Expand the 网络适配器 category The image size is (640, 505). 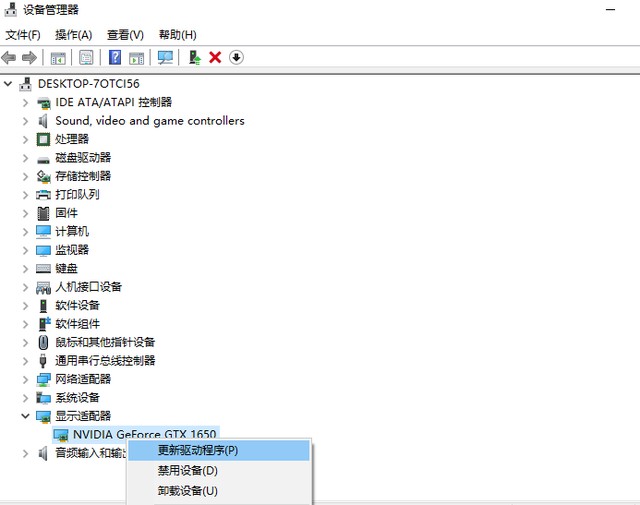point(26,379)
